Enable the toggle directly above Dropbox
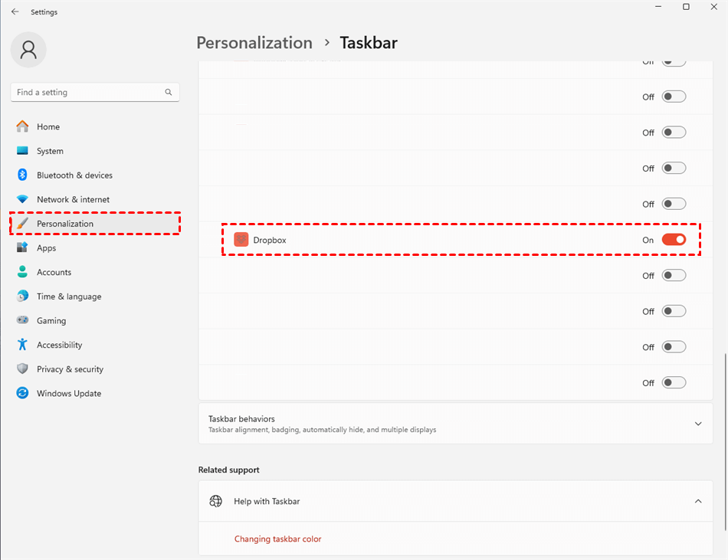Viewport: 728px width, 560px height. tap(674, 204)
